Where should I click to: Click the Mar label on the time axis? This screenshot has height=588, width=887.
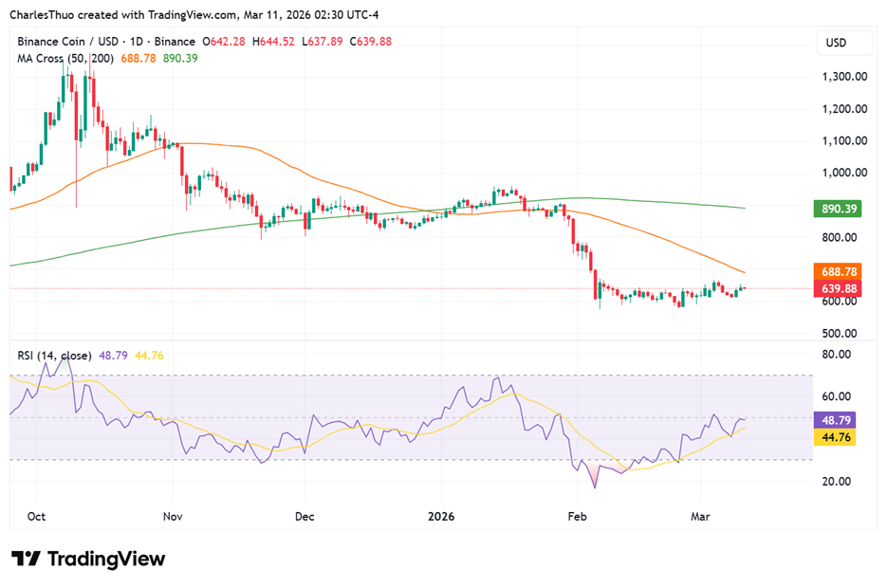(700, 516)
